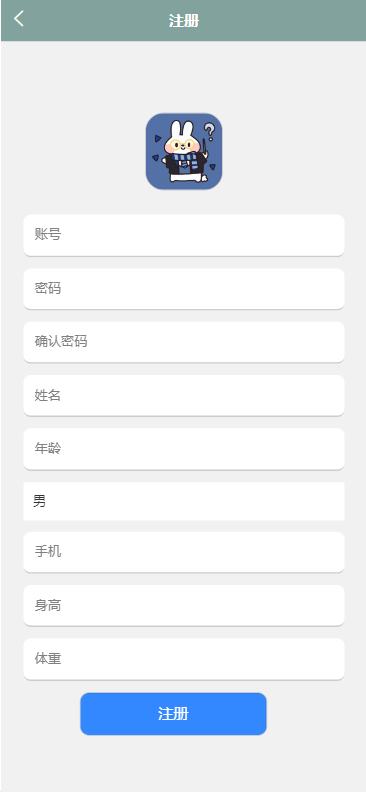Click the 身高 height input field

[x=184, y=605]
